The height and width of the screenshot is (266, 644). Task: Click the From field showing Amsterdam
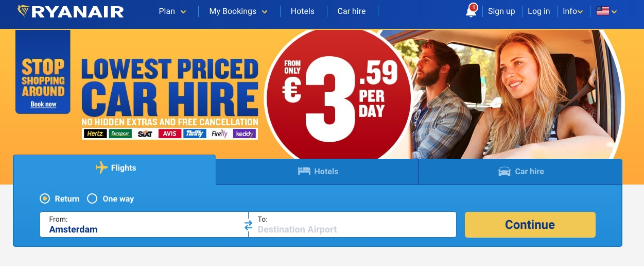144,225
